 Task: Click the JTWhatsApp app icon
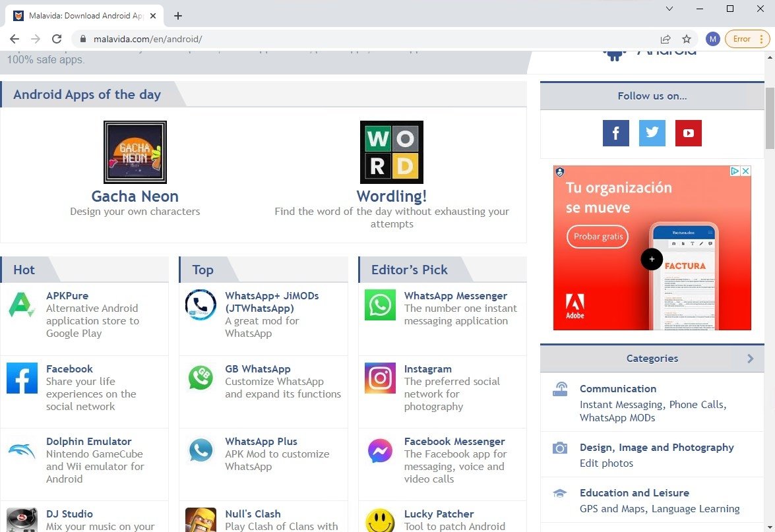click(201, 305)
